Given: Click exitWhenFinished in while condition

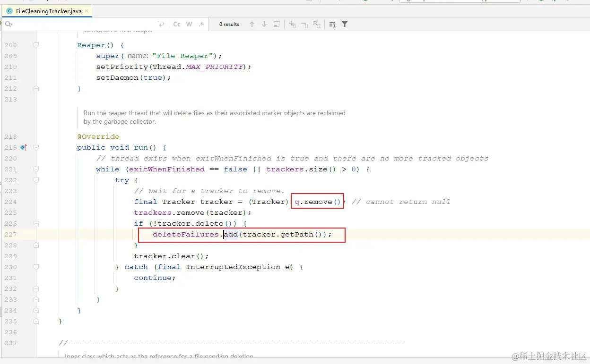Looking at the screenshot, I should (x=167, y=169).
